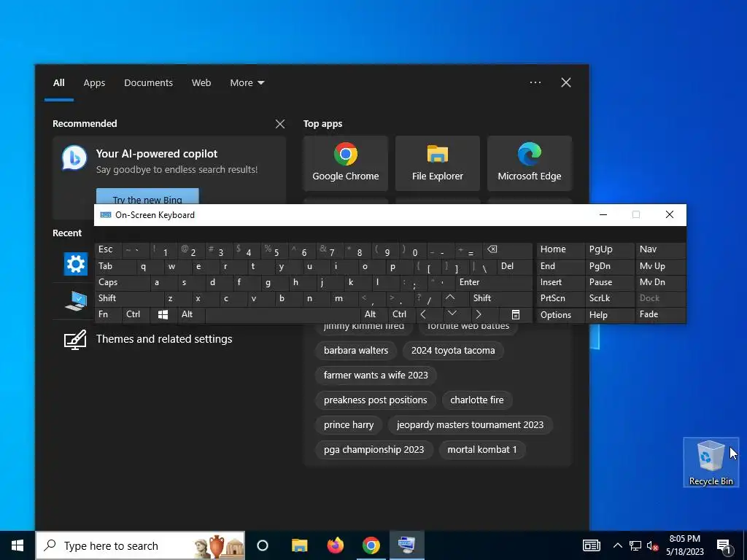Click the up arrow key on keyboard

(x=450, y=298)
